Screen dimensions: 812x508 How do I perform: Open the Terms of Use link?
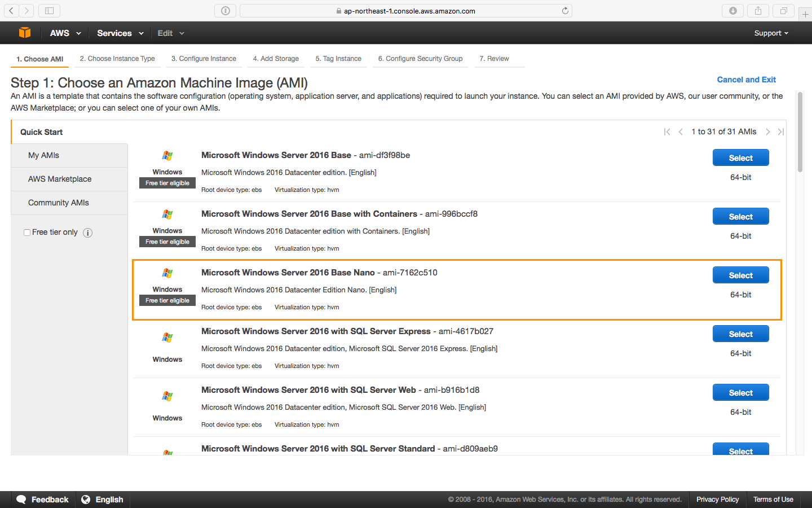(773, 500)
